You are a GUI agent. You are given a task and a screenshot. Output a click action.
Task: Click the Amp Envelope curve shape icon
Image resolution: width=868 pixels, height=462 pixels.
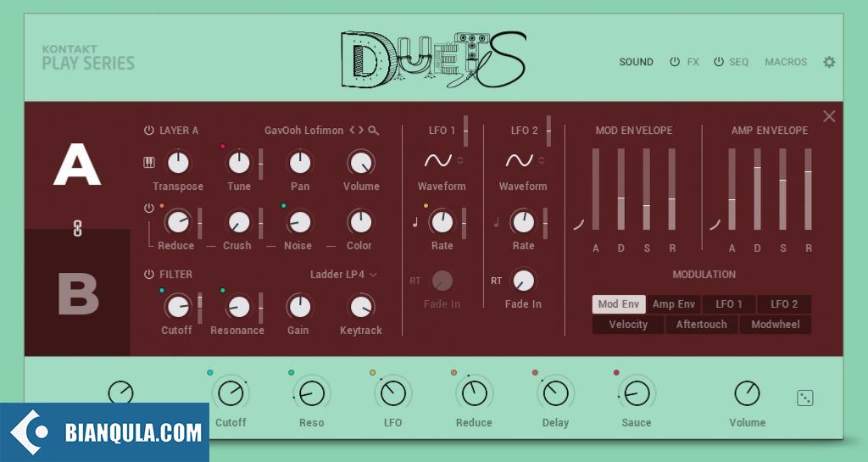click(715, 225)
